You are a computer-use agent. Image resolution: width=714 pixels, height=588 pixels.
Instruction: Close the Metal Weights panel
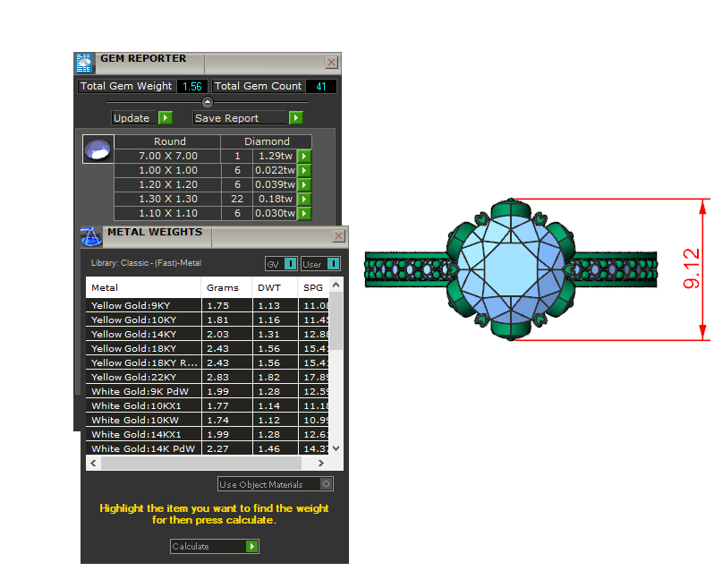pos(338,235)
